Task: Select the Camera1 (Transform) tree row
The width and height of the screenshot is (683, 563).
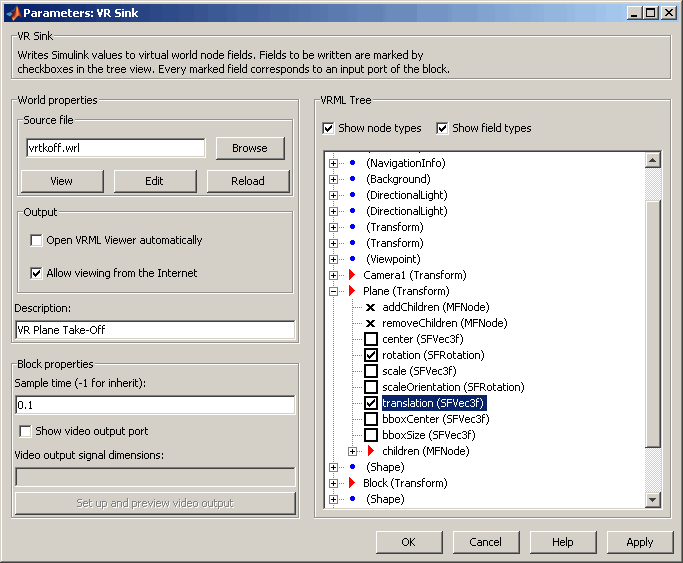Action: pos(415,275)
